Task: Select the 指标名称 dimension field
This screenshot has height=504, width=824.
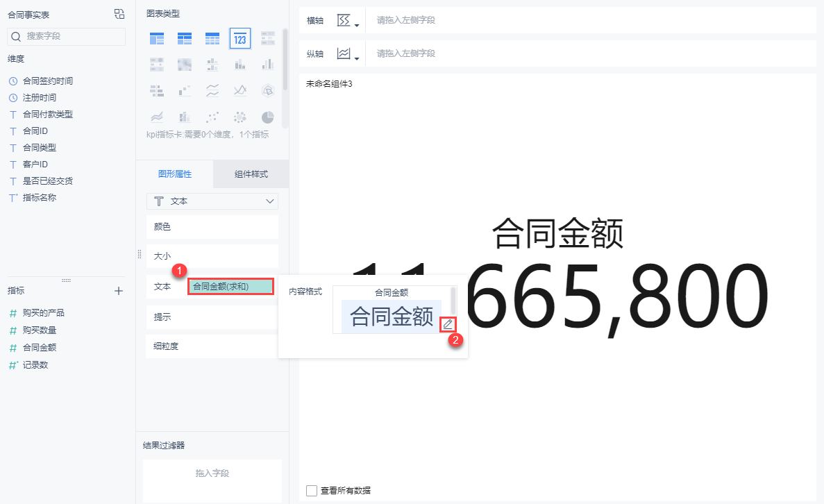Action: (x=40, y=198)
